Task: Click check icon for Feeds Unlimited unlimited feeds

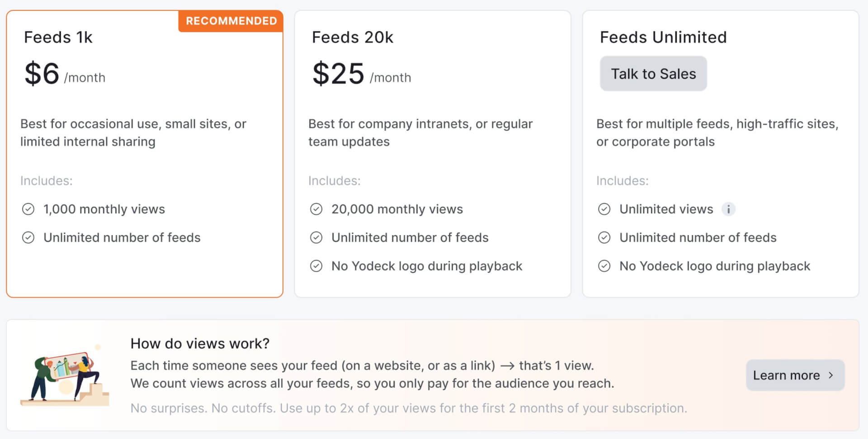Action: (604, 238)
